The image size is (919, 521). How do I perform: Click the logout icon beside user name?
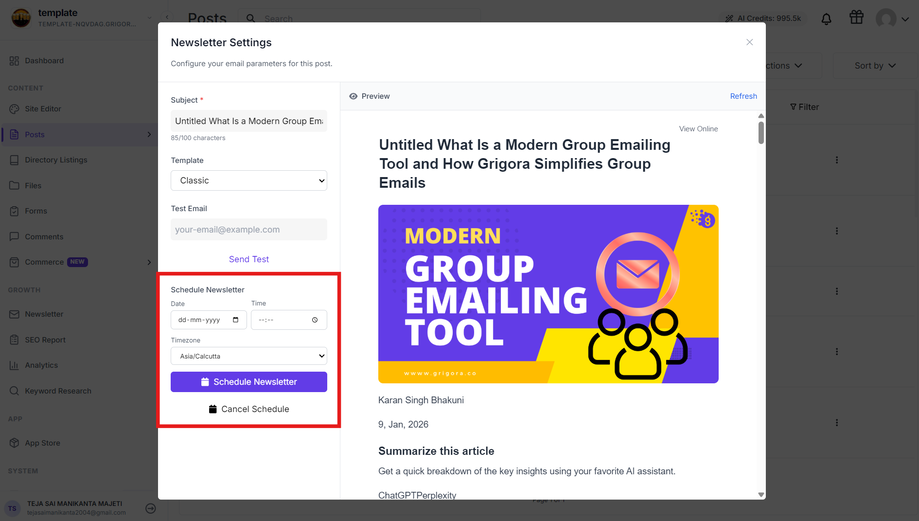coord(151,509)
